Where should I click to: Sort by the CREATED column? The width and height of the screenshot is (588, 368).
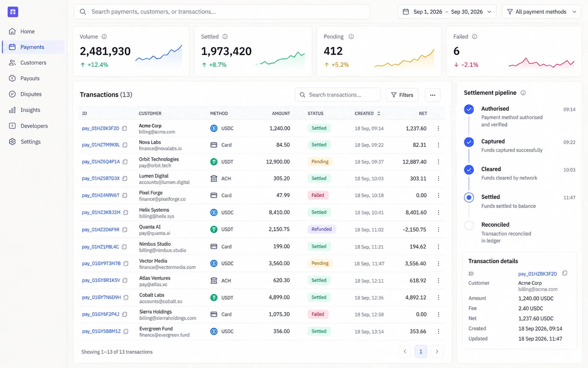(367, 114)
